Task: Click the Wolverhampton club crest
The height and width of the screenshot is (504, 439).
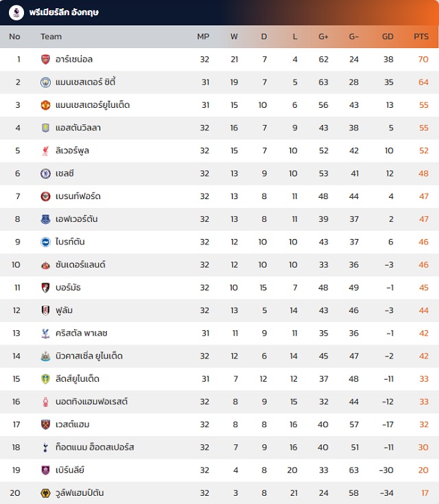Action: click(45, 493)
